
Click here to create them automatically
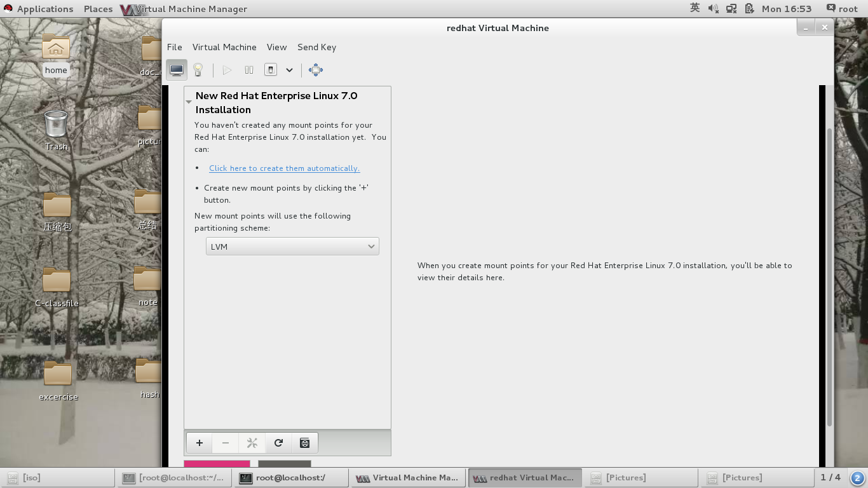coord(284,168)
